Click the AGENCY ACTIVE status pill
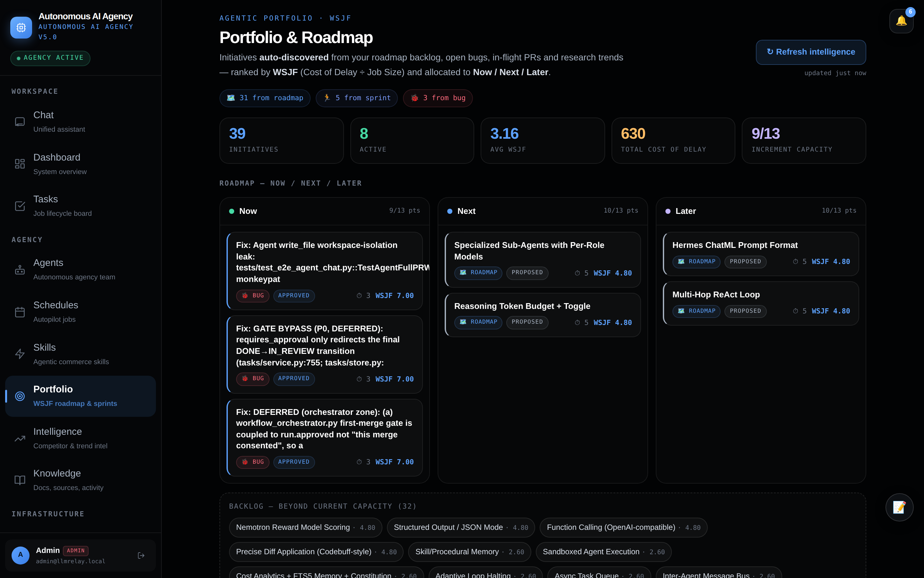 50,58
